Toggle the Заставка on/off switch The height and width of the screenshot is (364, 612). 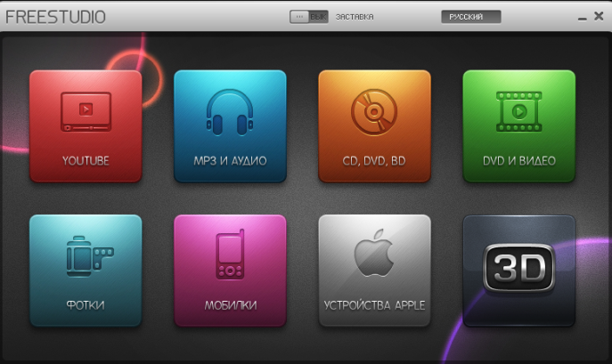(309, 17)
